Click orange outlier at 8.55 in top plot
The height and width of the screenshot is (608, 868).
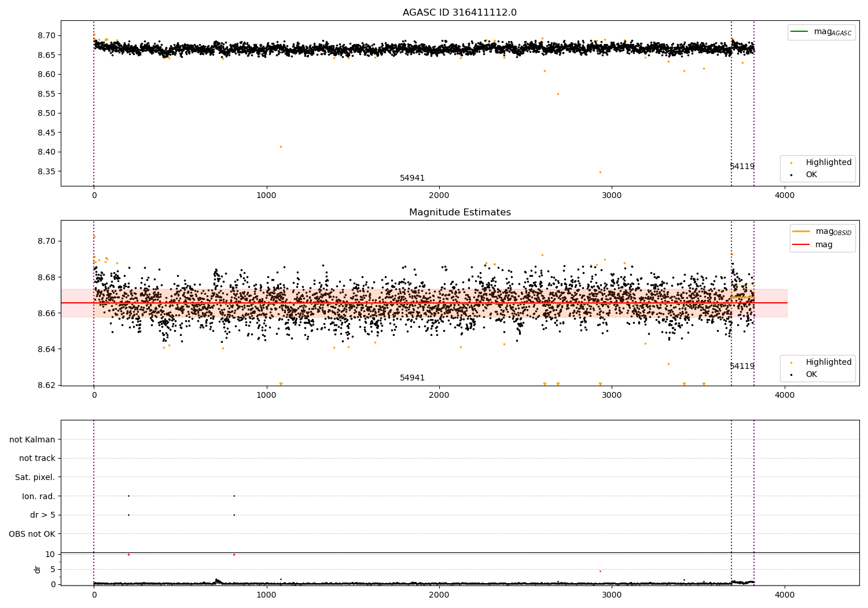(x=558, y=94)
